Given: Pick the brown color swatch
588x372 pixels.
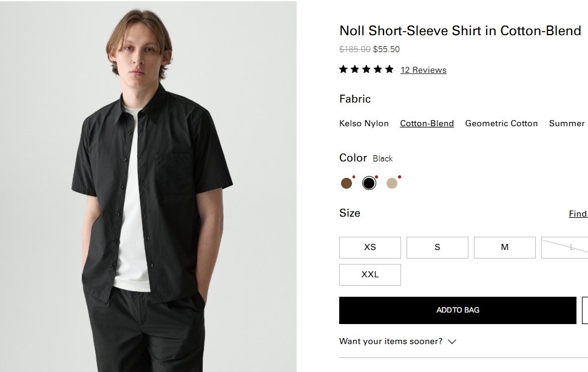Looking at the screenshot, I should (346, 183).
